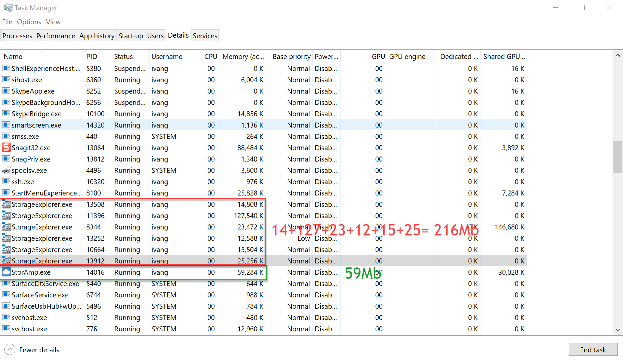623x364 pixels.
Task: Click the smartscreen.exe process icon
Action: click(x=6, y=125)
